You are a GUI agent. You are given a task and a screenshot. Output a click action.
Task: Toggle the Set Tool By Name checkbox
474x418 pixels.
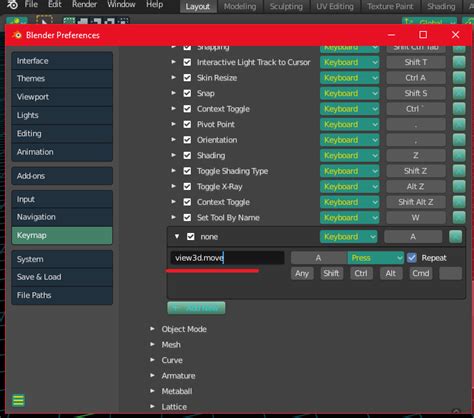187,217
